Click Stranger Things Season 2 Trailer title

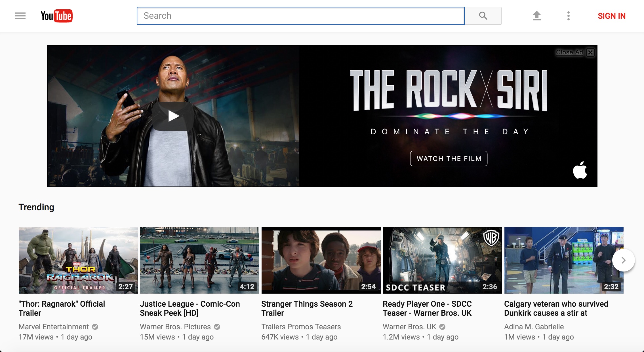coord(307,308)
